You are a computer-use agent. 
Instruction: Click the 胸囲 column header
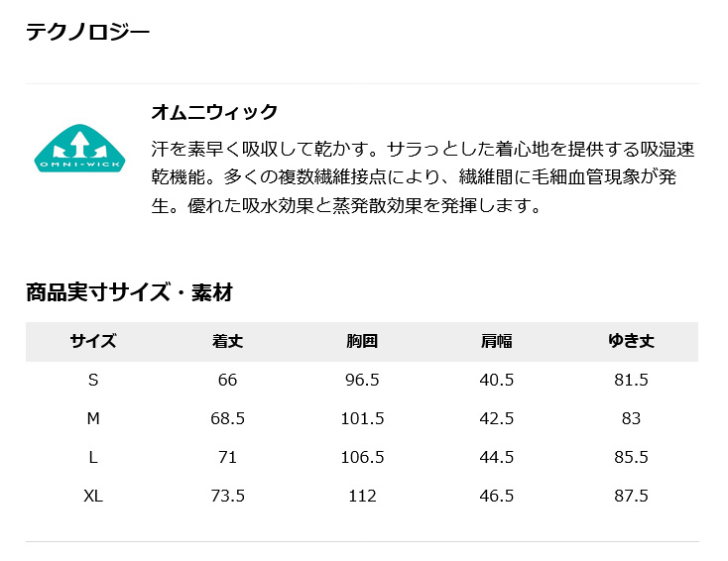(362, 342)
